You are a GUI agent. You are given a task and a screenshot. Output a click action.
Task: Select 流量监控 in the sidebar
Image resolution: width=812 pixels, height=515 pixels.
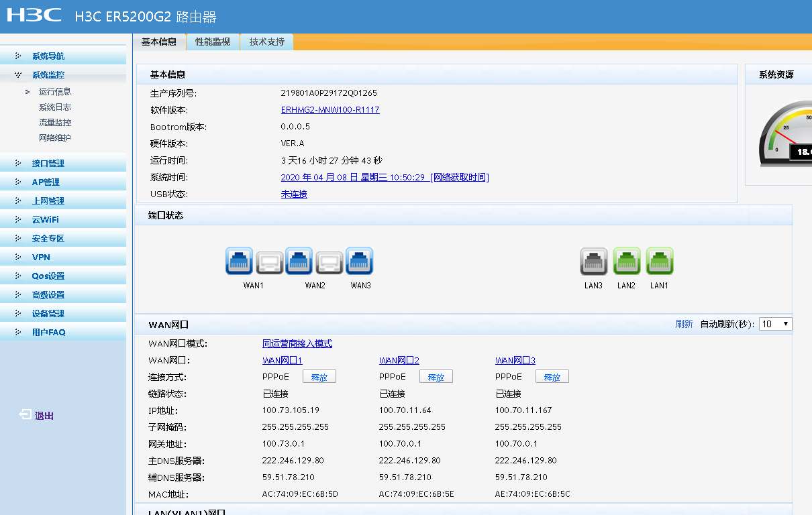[55, 123]
